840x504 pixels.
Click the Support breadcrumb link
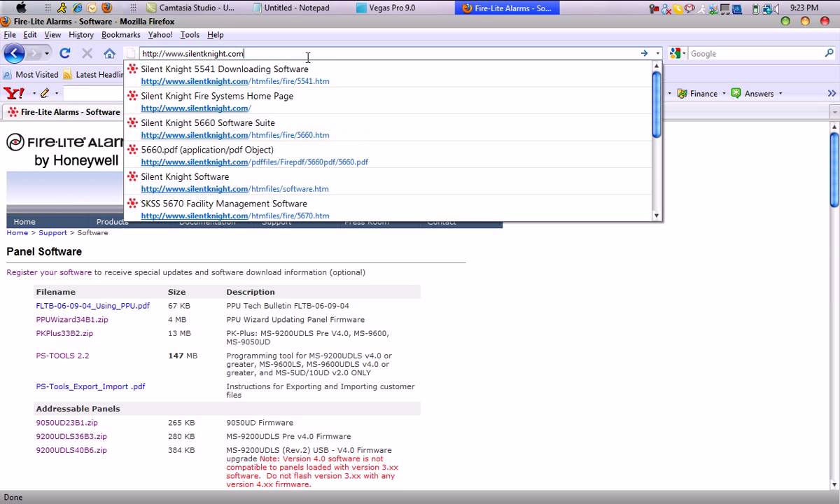(x=53, y=232)
